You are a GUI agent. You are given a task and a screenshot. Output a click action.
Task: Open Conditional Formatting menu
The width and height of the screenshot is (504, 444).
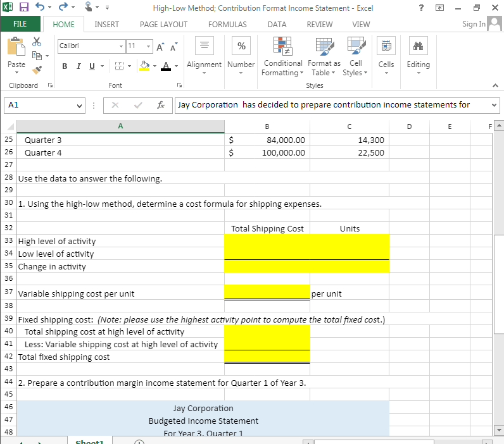point(282,56)
